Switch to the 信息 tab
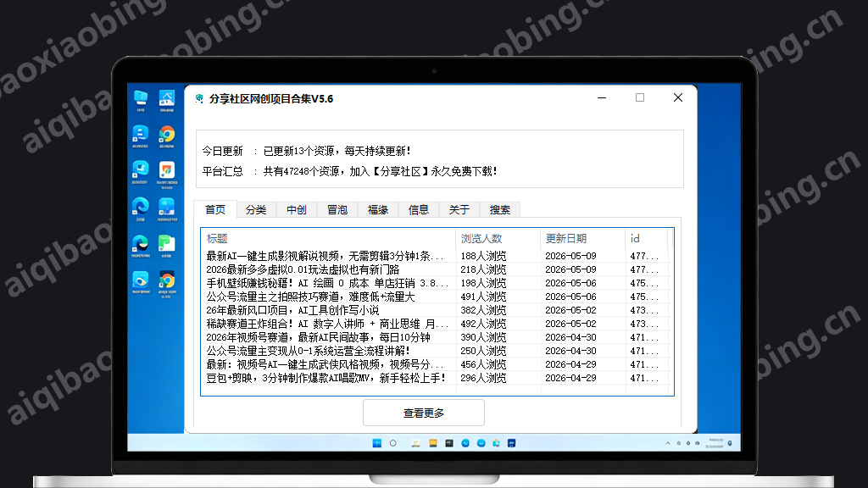This screenshot has height=488, width=868. coord(419,210)
